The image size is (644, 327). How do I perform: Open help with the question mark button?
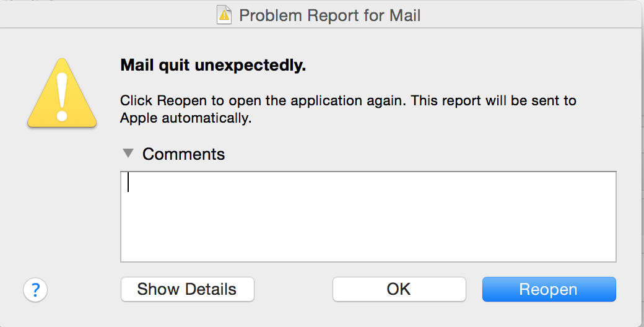(35, 290)
